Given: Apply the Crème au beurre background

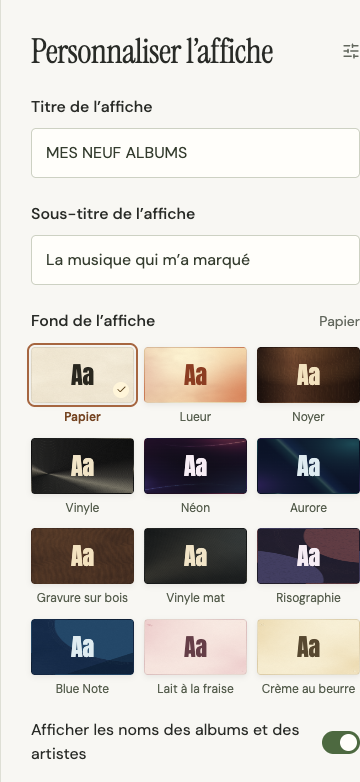Looking at the screenshot, I should click(308, 647).
